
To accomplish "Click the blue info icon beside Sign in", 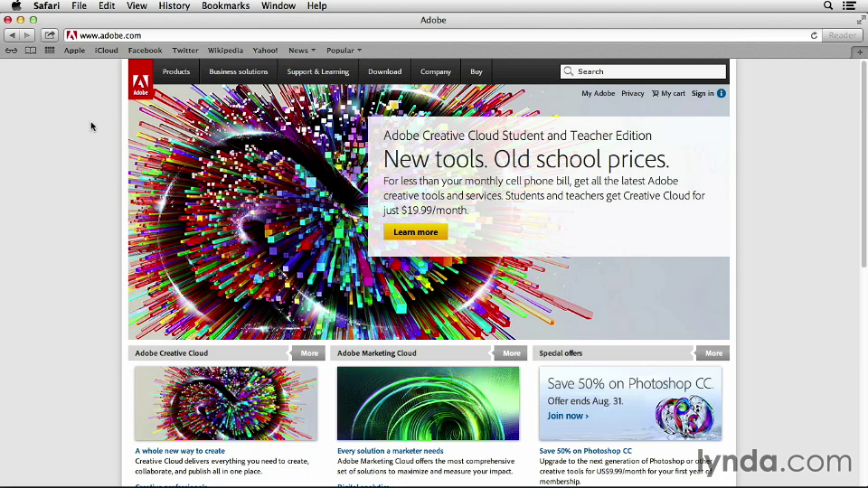I will (x=722, y=93).
